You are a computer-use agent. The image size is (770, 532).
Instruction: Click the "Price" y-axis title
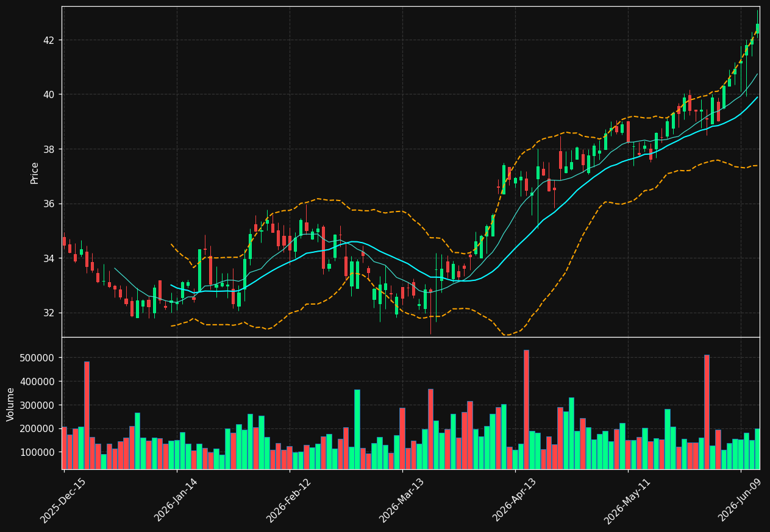click(35, 172)
